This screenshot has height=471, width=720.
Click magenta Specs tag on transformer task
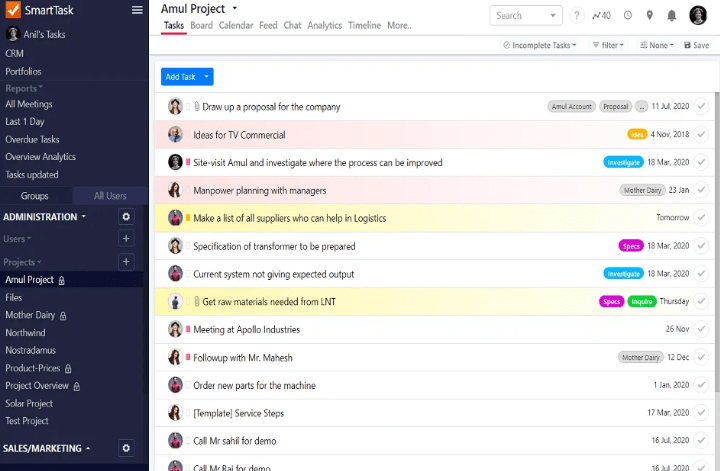631,246
